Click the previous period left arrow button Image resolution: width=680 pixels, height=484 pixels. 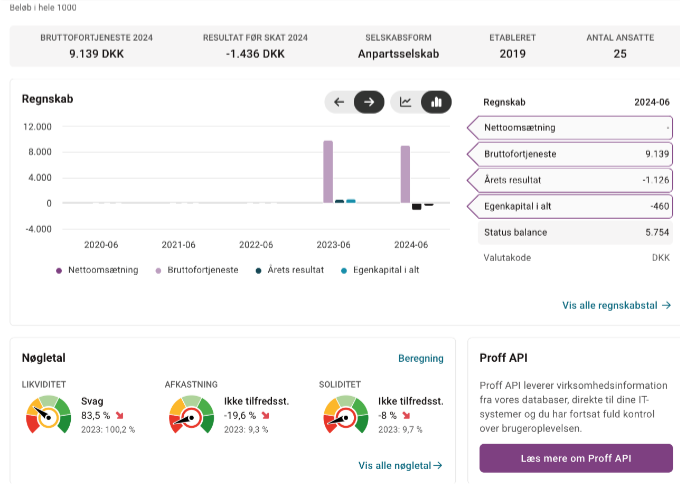(340, 102)
